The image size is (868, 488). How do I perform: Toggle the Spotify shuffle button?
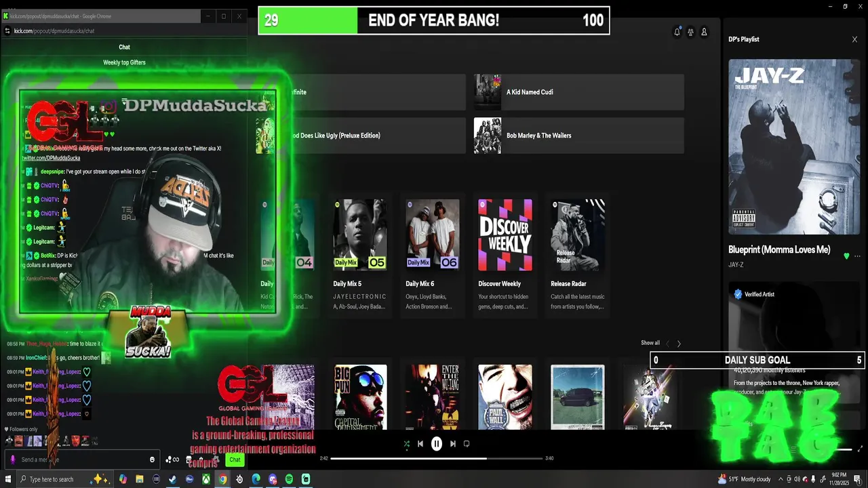(406, 444)
